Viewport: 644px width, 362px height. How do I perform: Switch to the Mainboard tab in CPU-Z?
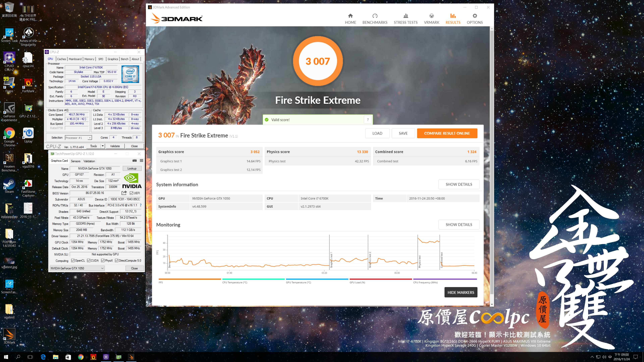[x=75, y=59]
